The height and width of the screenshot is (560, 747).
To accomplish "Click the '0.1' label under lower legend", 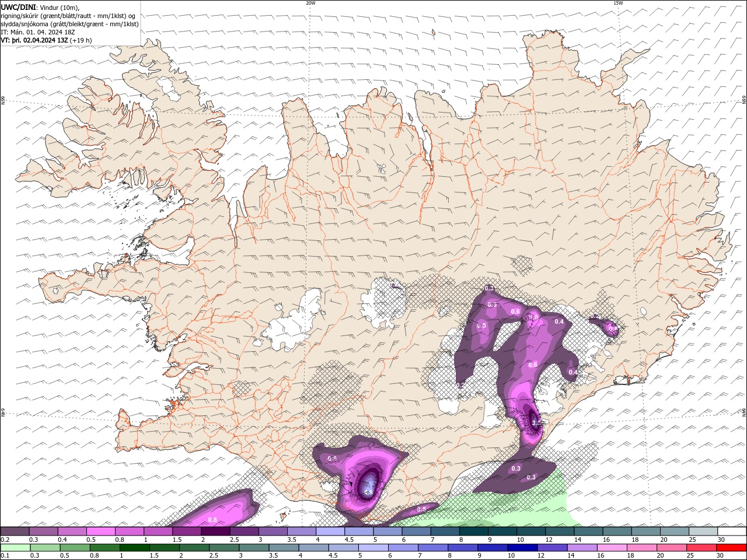I will [x=5, y=556].
